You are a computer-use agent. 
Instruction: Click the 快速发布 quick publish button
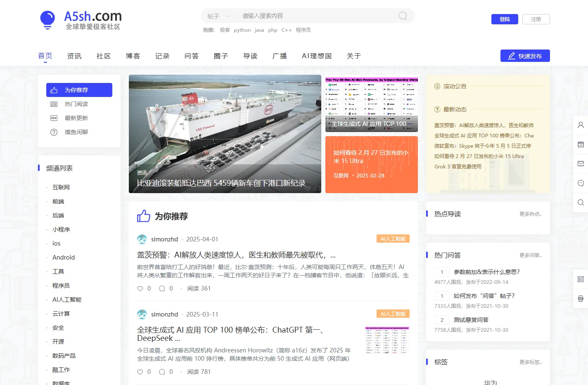click(525, 56)
